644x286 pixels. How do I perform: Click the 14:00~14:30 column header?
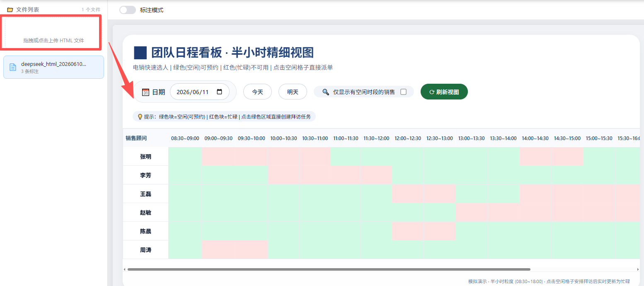[535, 138]
